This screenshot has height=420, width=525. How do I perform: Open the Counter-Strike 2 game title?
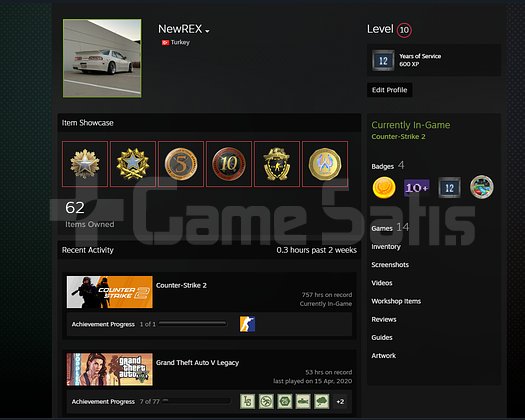(x=181, y=285)
